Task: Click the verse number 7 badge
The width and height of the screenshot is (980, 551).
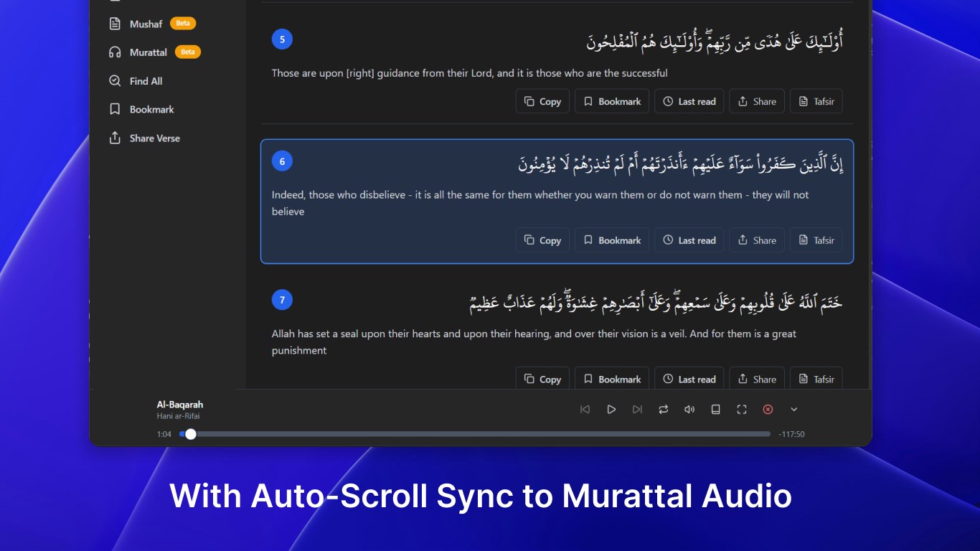Action: (282, 300)
